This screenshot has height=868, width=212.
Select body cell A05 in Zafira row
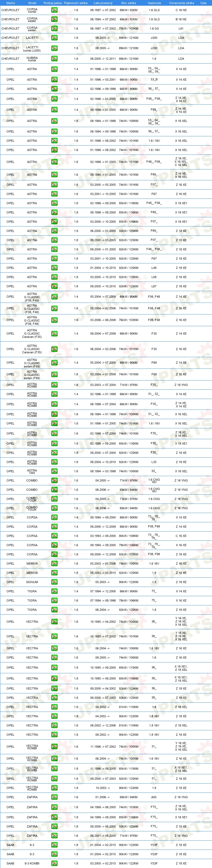(154, 797)
